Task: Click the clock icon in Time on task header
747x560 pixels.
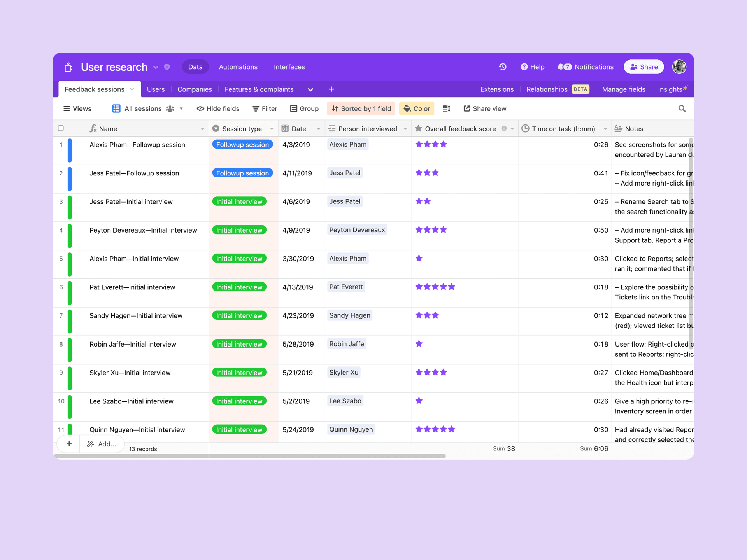Action: [525, 128]
